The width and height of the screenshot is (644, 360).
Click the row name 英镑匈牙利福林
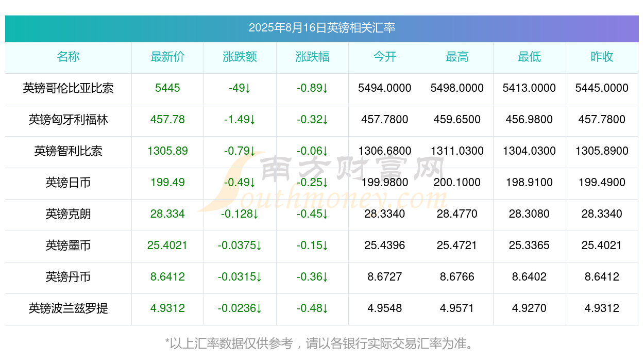[68, 120]
